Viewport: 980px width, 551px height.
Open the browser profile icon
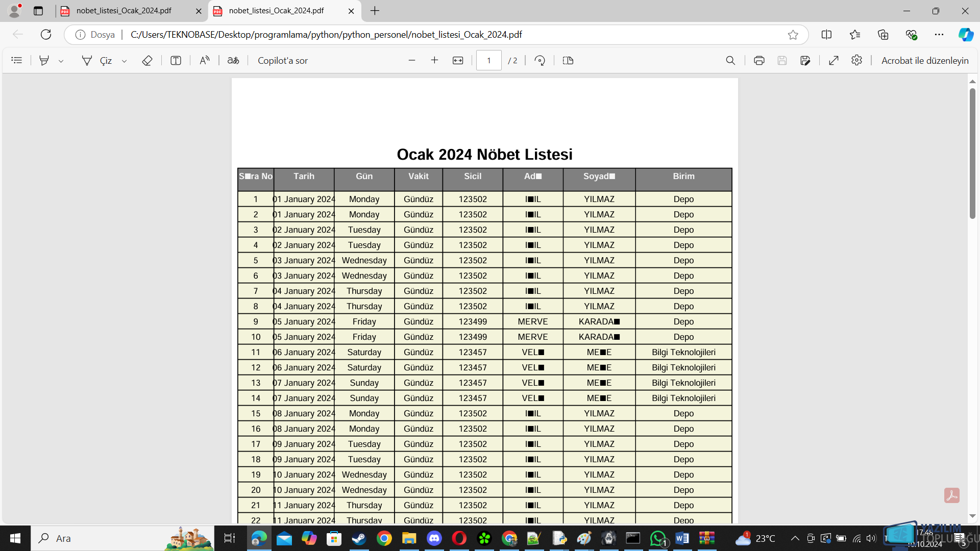click(14, 10)
